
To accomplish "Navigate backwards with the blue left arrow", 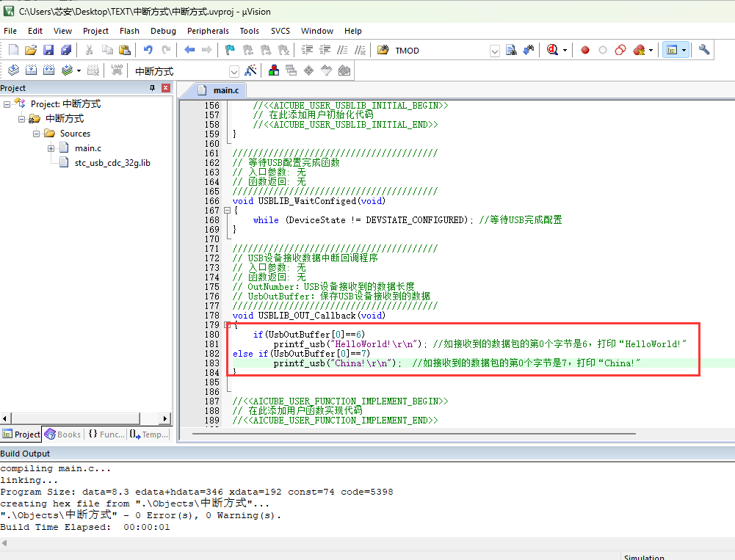I will click(189, 50).
